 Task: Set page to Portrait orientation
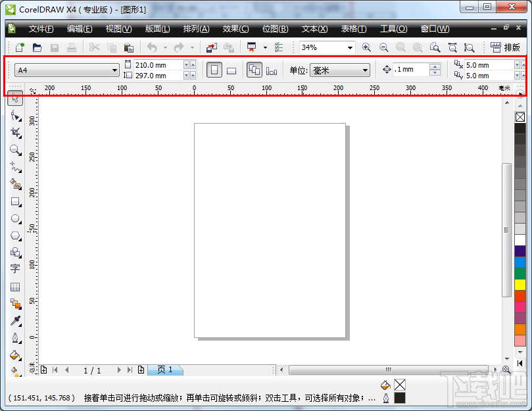(x=214, y=70)
